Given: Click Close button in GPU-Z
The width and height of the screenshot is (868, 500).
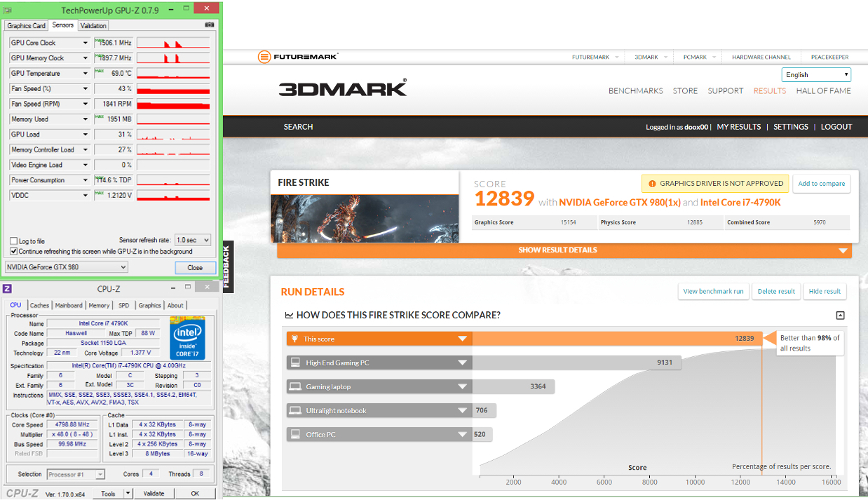Looking at the screenshot, I should pyautogui.click(x=195, y=267).
